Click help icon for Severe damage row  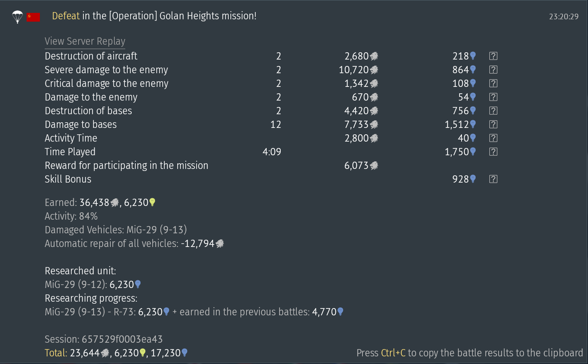coord(493,70)
